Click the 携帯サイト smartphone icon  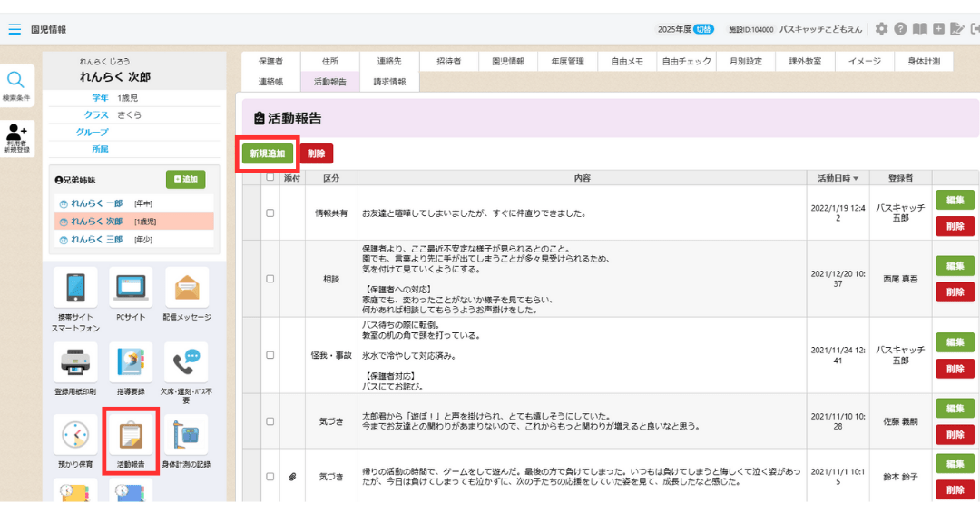coord(75,288)
